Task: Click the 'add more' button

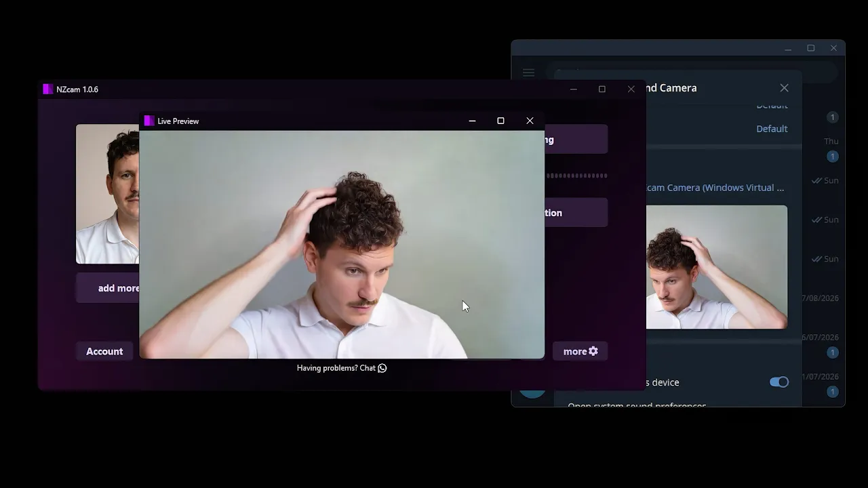Action: pos(108,288)
